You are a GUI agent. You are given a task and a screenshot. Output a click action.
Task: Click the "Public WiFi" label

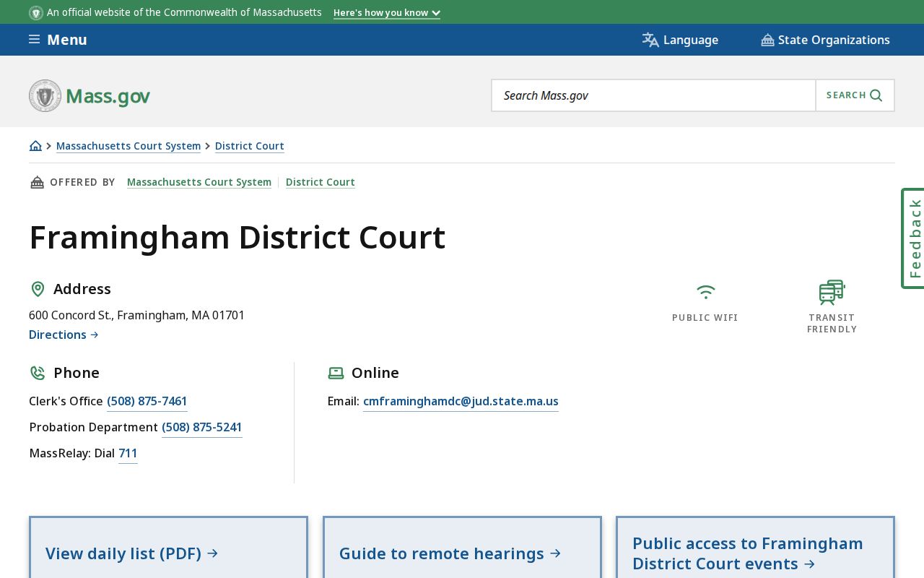click(x=705, y=318)
